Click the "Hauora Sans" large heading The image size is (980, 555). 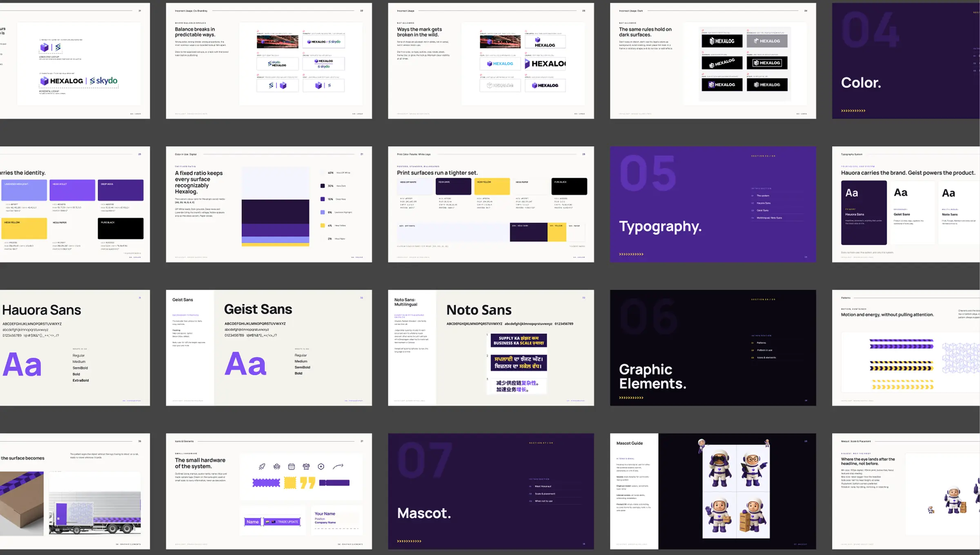[x=42, y=310]
